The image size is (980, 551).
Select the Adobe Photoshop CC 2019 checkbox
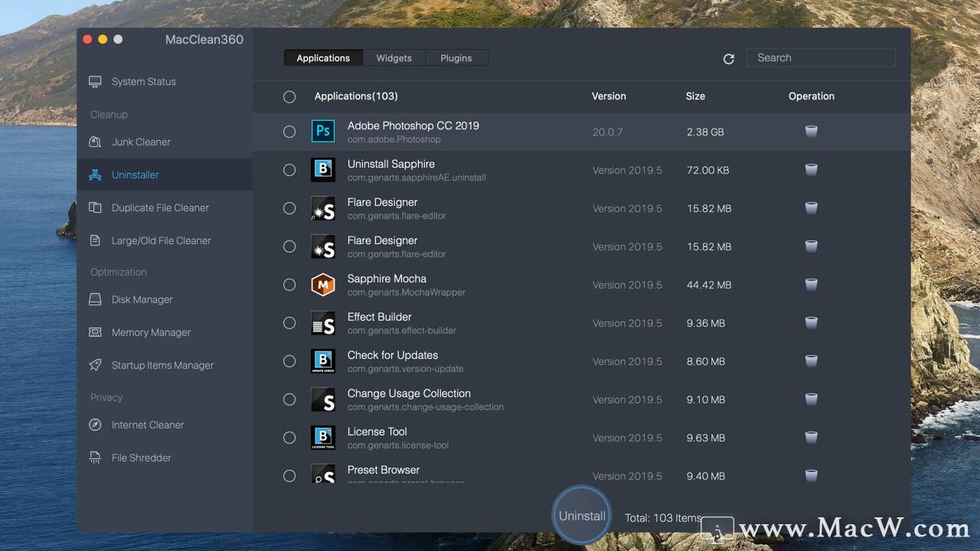(x=289, y=132)
